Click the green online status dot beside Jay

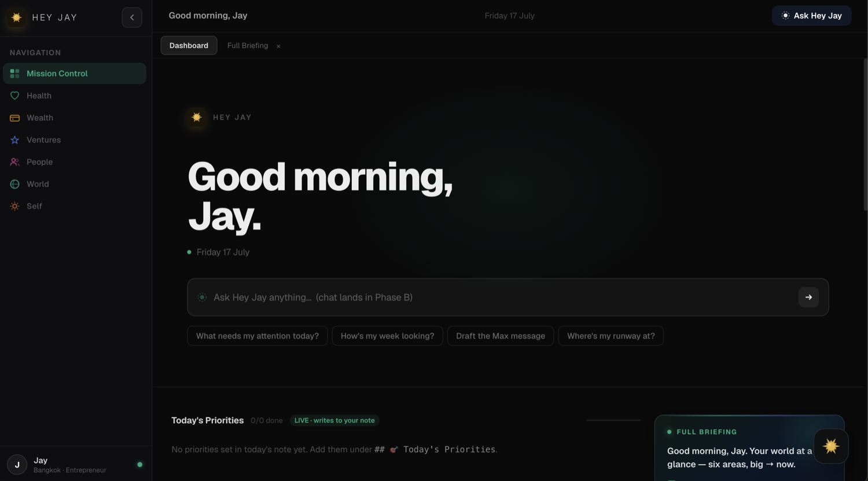point(139,464)
